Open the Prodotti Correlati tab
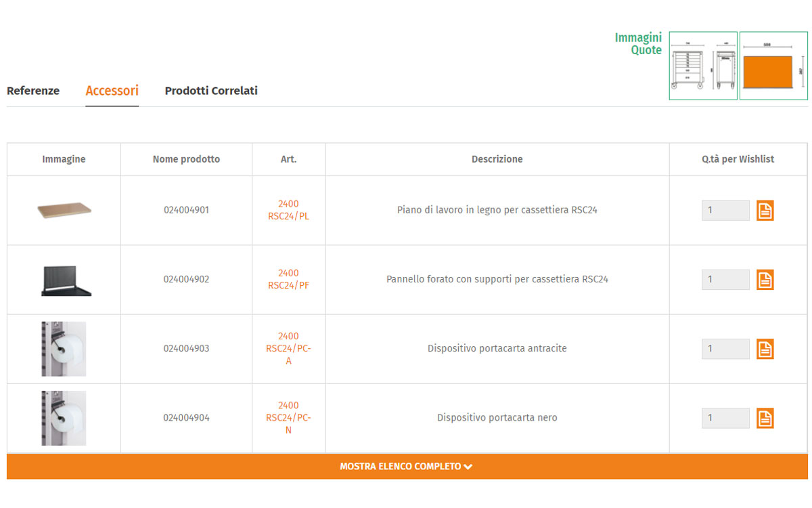 (x=211, y=91)
